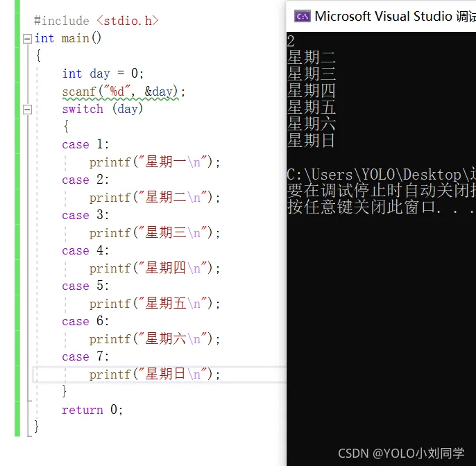476x466 pixels.
Task: Click console output line '星期三'
Action: (x=311, y=74)
